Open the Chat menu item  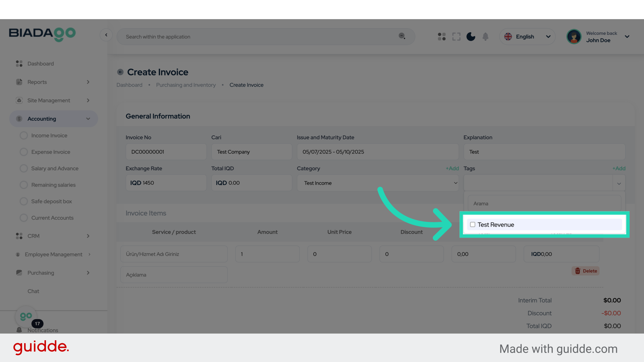click(x=33, y=291)
